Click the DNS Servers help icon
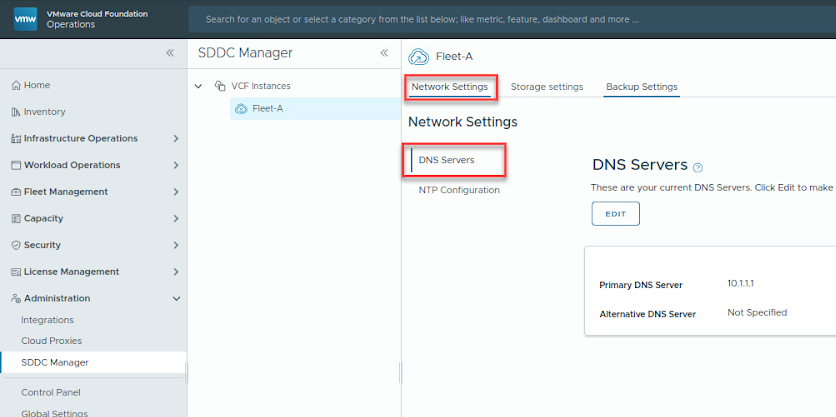836x417 pixels. [698, 167]
